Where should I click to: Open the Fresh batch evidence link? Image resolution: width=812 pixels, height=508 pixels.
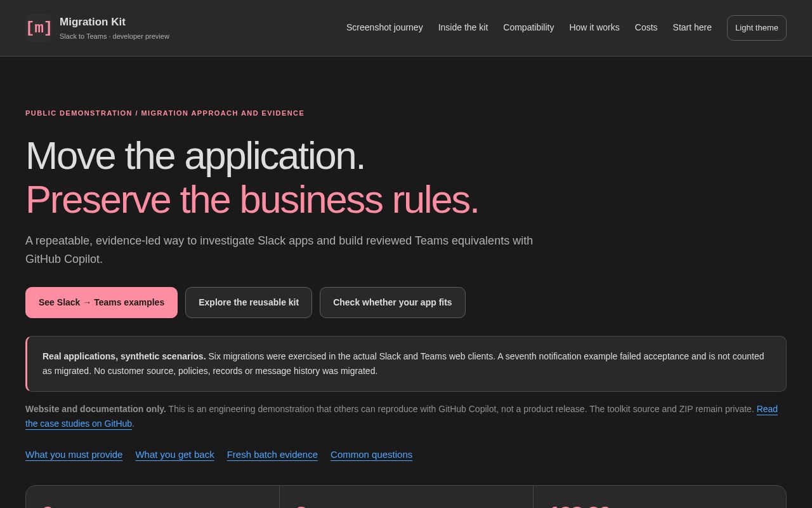pyautogui.click(x=272, y=455)
